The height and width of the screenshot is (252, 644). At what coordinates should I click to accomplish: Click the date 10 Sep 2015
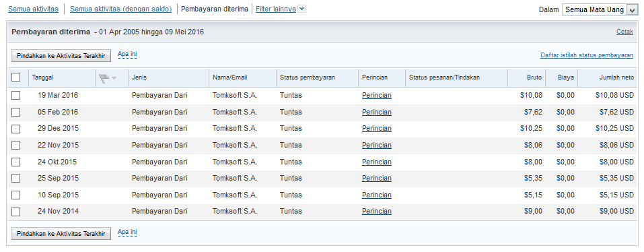[x=59, y=195]
